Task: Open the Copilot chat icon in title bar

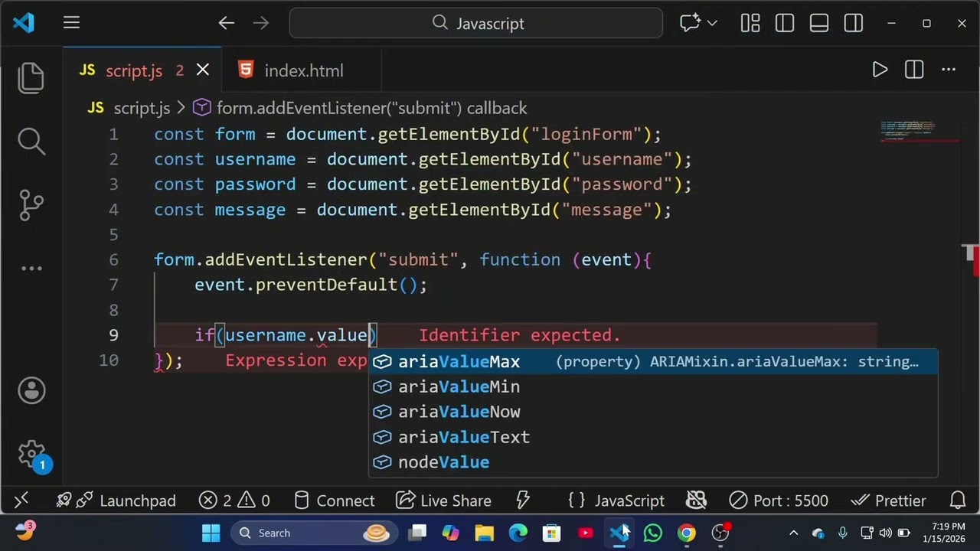Action: click(690, 23)
